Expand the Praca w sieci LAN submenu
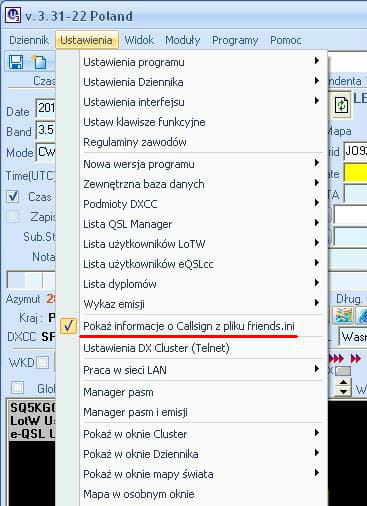 click(x=200, y=370)
